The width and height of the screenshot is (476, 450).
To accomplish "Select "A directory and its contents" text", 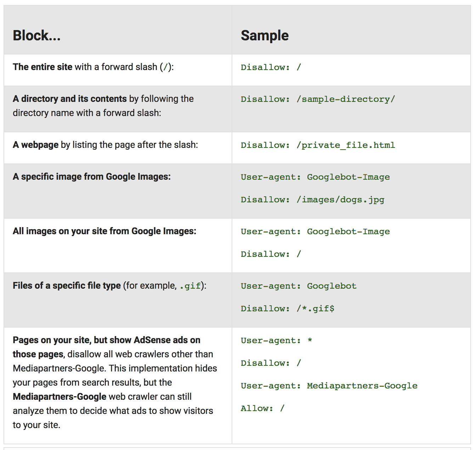I will pyautogui.click(x=69, y=99).
